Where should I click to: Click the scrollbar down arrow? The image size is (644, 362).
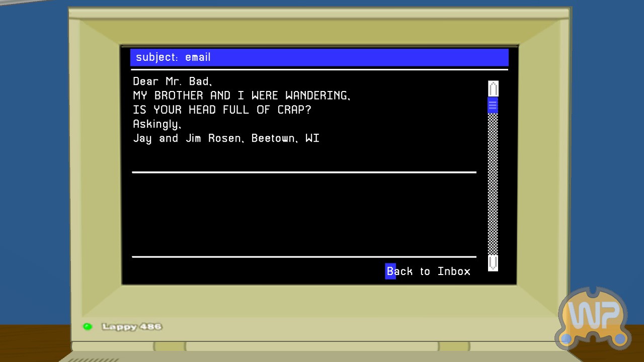pyautogui.click(x=493, y=262)
